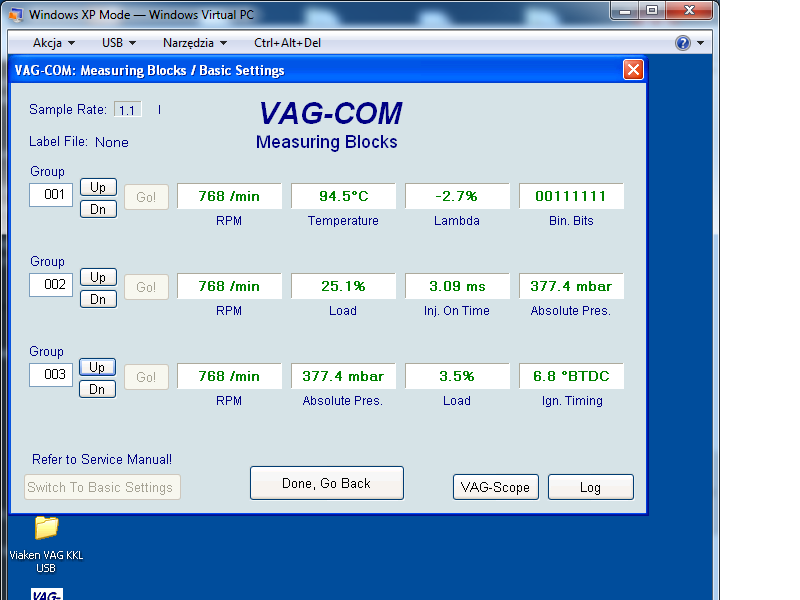Focus the Group 001 number field
The width and height of the screenshot is (800, 600).
(x=51, y=194)
